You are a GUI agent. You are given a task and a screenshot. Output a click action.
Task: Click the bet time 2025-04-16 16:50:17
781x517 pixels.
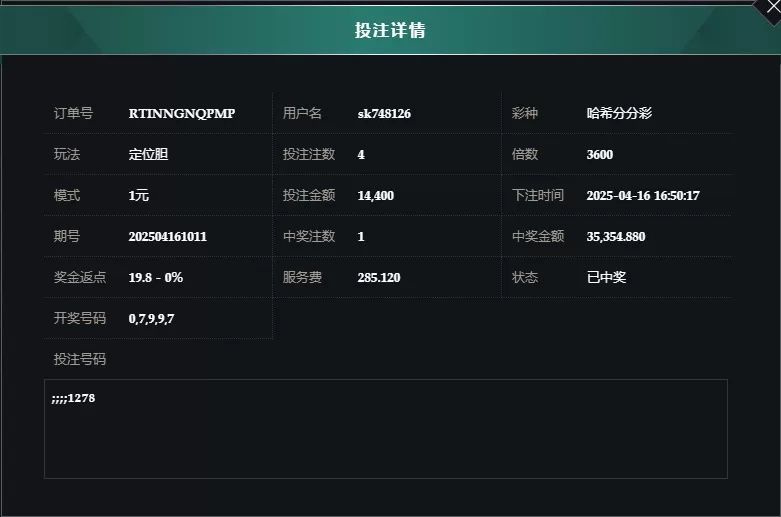click(642, 196)
